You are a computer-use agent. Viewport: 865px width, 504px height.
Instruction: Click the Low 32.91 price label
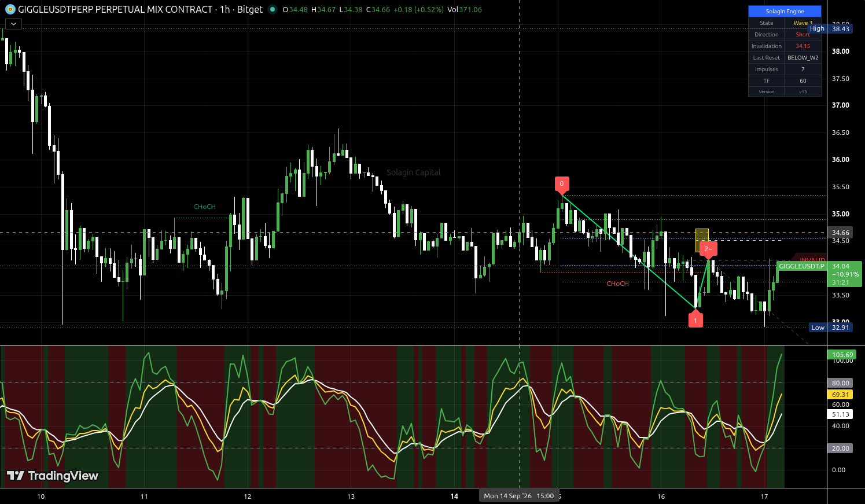point(831,328)
